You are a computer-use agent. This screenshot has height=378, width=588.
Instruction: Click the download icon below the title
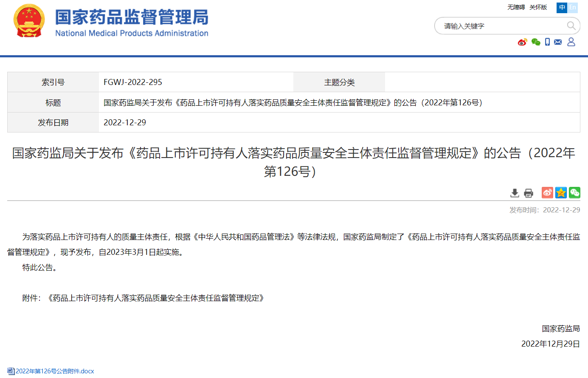click(x=515, y=193)
